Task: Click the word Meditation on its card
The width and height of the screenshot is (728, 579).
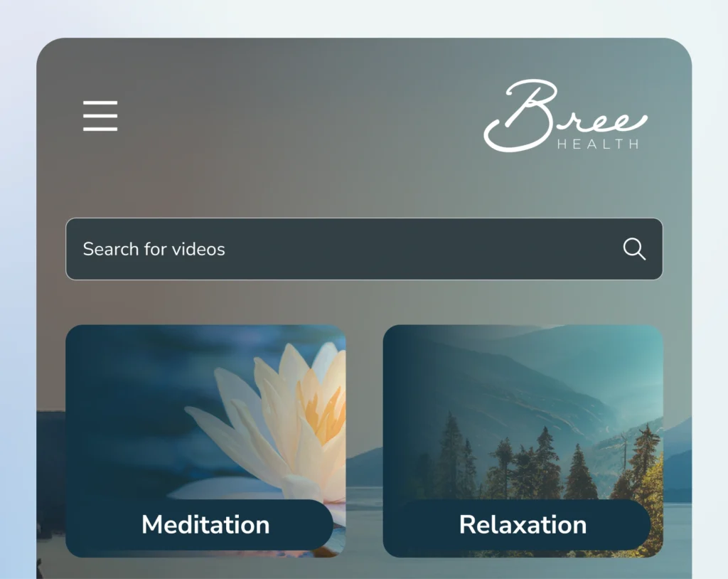Action: click(x=205, y=525)
